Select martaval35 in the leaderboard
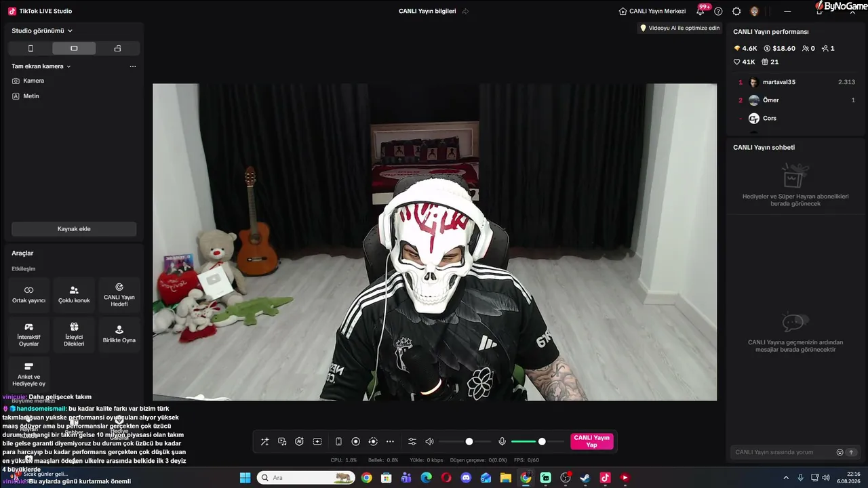This screenshot has height=488, width=868. [x=797, y=82]
